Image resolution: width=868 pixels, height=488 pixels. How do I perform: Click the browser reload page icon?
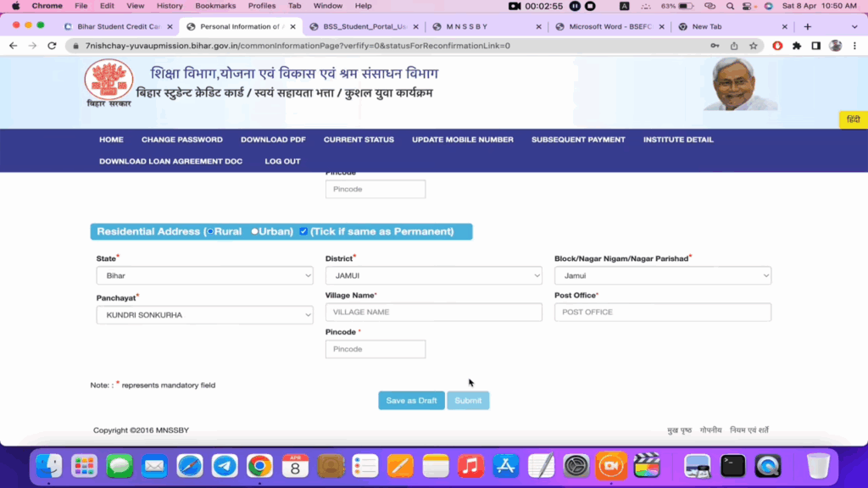point(52,46)
